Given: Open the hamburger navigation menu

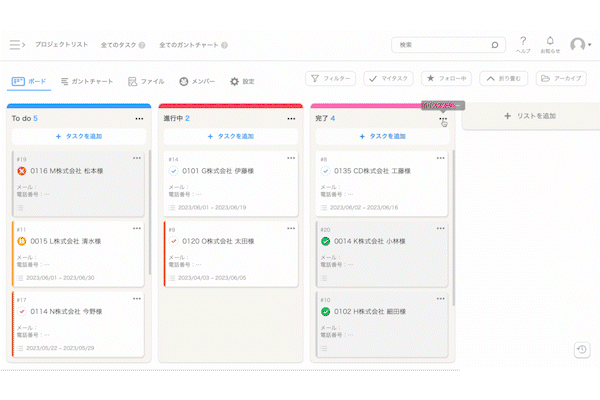Looking at the screenshot, I should pos(16,45).
